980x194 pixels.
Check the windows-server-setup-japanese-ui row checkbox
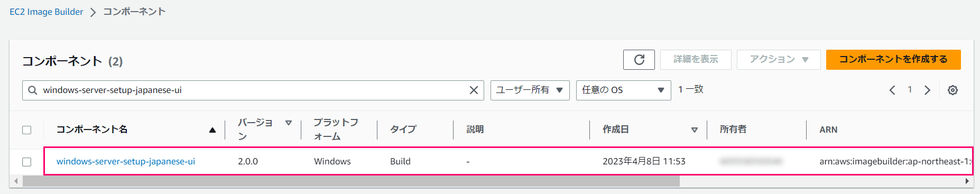click(27, 162)
